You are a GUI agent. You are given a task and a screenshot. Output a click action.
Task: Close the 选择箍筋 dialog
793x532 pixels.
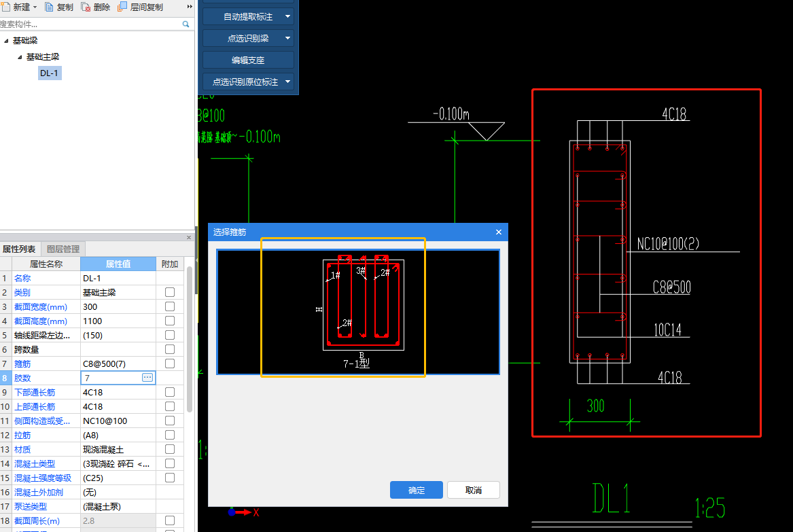(x=499, y=232)
